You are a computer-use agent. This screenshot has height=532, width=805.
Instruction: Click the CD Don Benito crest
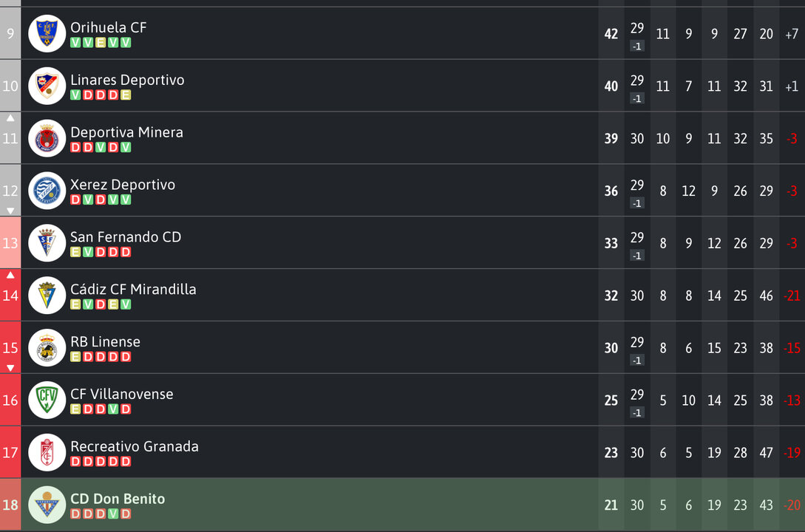pyautogui.click(x=47, y=505)
